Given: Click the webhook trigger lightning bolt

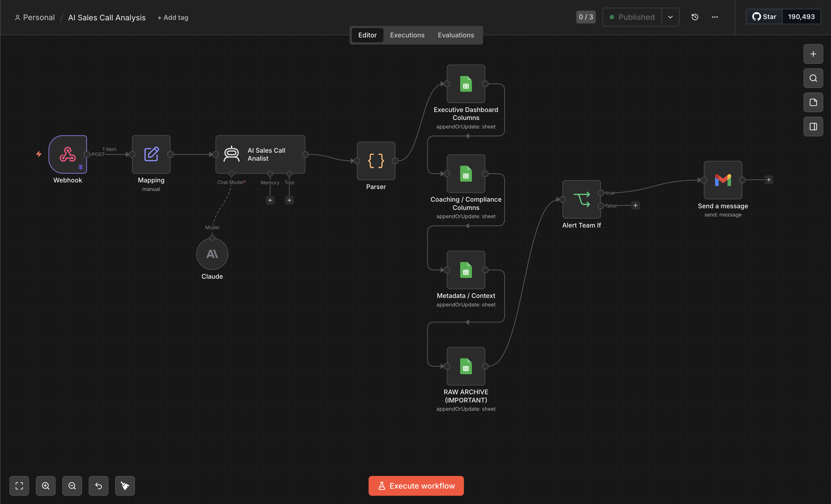Looking at the screenshot, I should click(39, 154).
